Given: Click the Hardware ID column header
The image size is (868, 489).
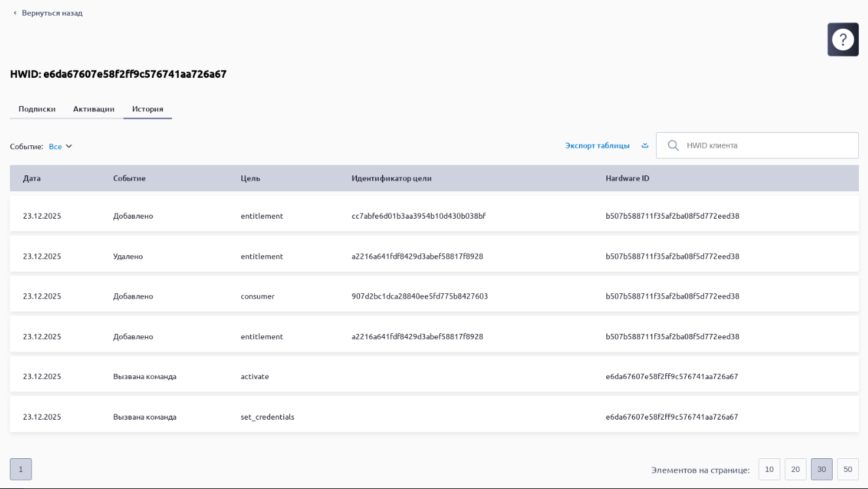Looking at the screenshot, I should tap(627, 178).
